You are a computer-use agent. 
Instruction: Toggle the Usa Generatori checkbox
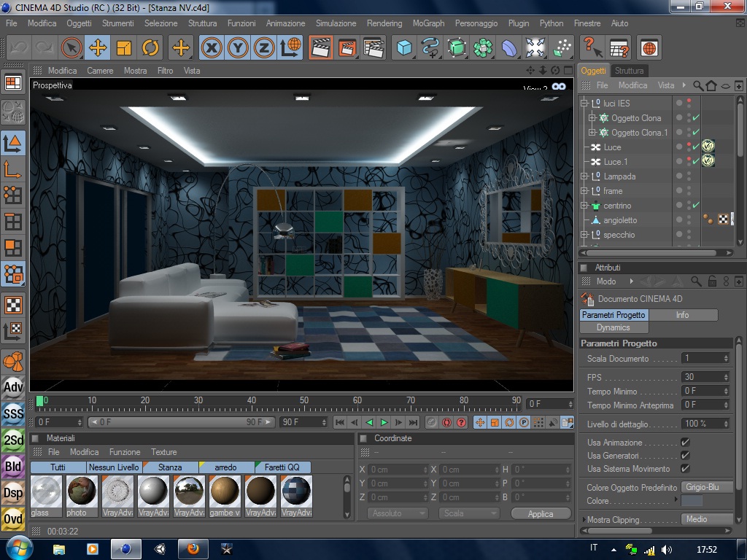click(685, 456)
